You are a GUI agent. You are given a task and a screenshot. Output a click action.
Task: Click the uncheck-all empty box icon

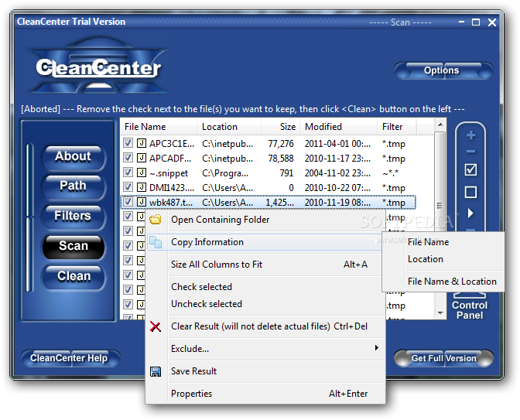[x=471, y=192]
